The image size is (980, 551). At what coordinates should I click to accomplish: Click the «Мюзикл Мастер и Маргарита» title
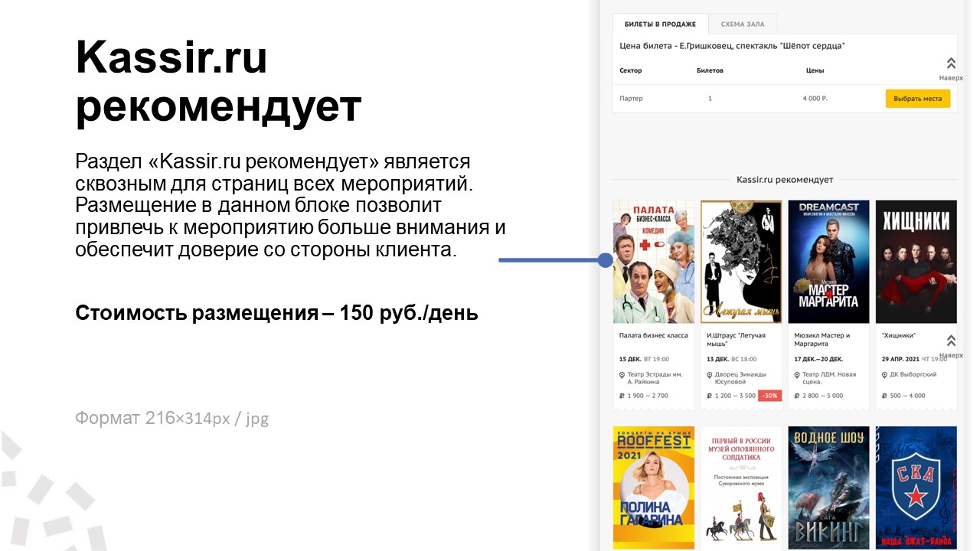click(822, 339)
